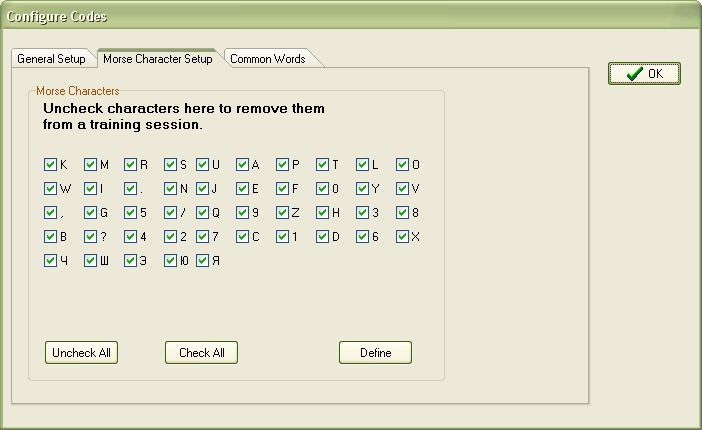
Task: Select the Morse Character Setup tab
Action: [x=158, y=59]
